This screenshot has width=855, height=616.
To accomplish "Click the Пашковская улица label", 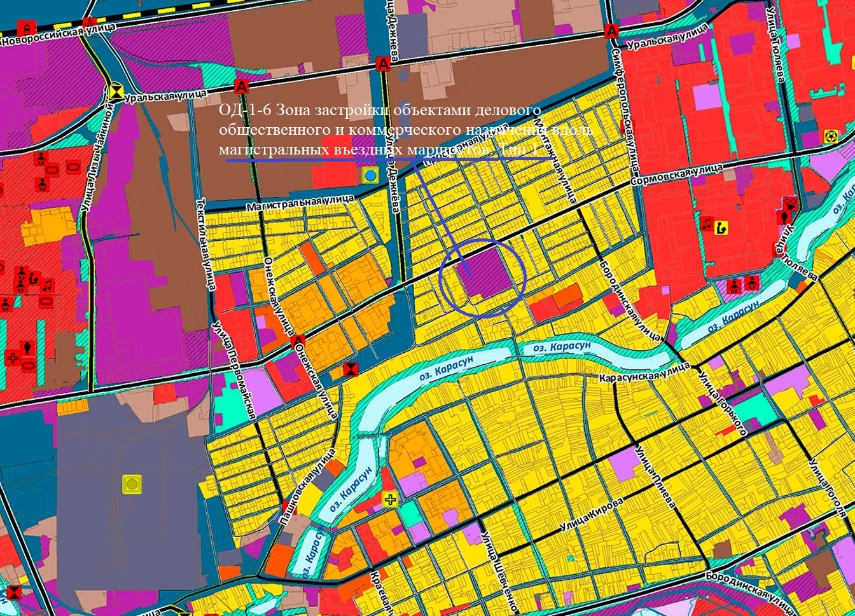I will click(307, 487).
